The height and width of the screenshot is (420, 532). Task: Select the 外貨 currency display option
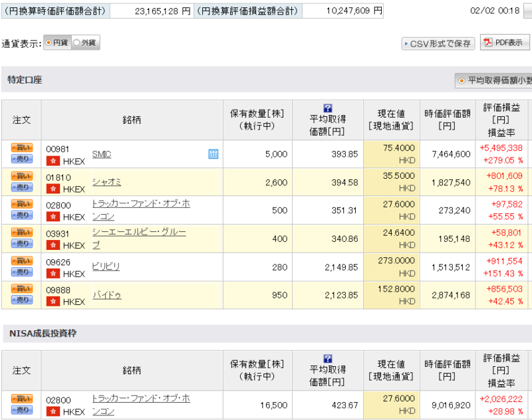click(85, 43)
